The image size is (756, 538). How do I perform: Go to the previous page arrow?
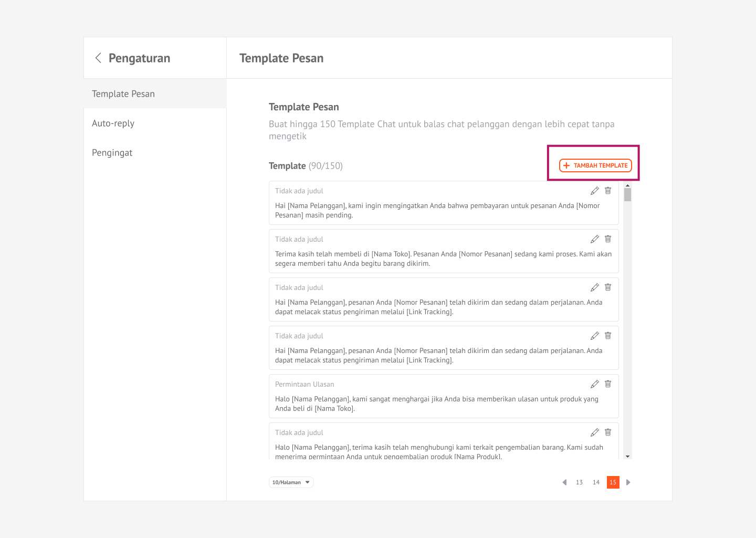point(564,482)
